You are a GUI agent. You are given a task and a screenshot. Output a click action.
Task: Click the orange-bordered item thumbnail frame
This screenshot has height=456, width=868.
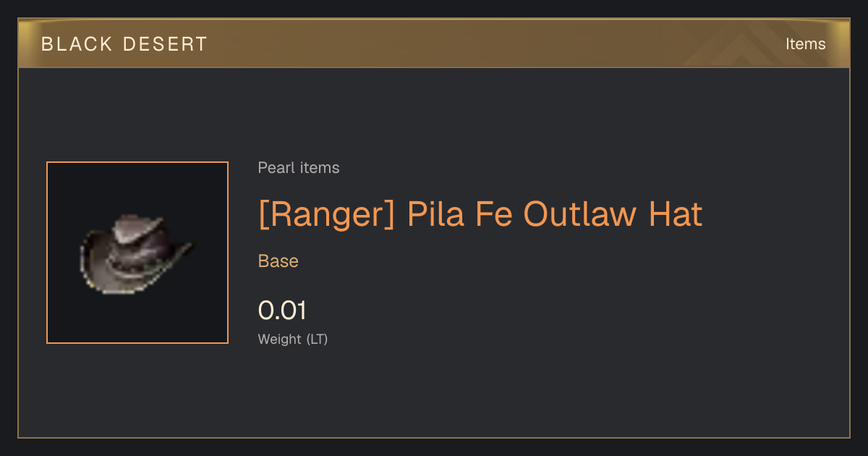(x=137, y=253)
